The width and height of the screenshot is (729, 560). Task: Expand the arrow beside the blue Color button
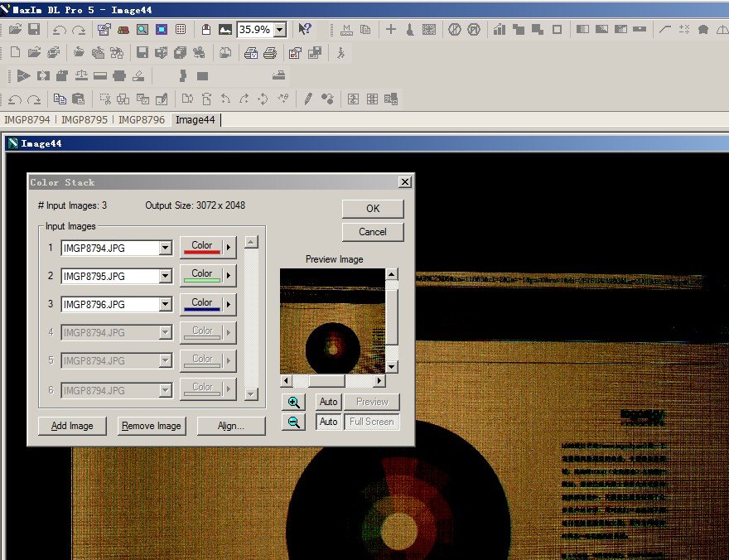pos(229,304)
